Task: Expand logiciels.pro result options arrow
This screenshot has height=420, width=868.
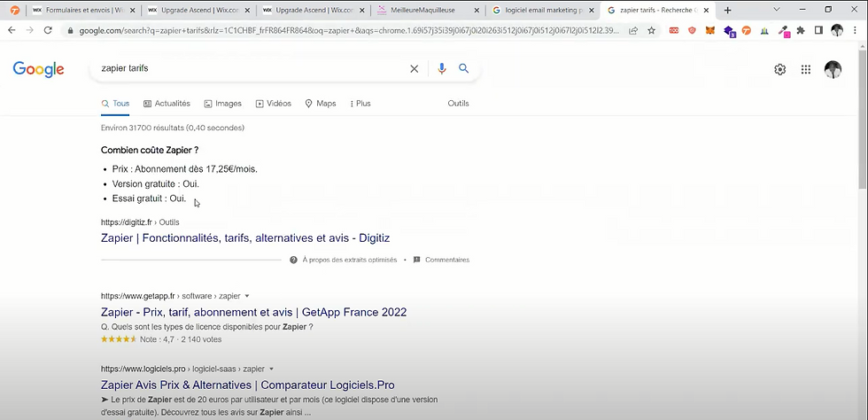Action: click(271, 369)
